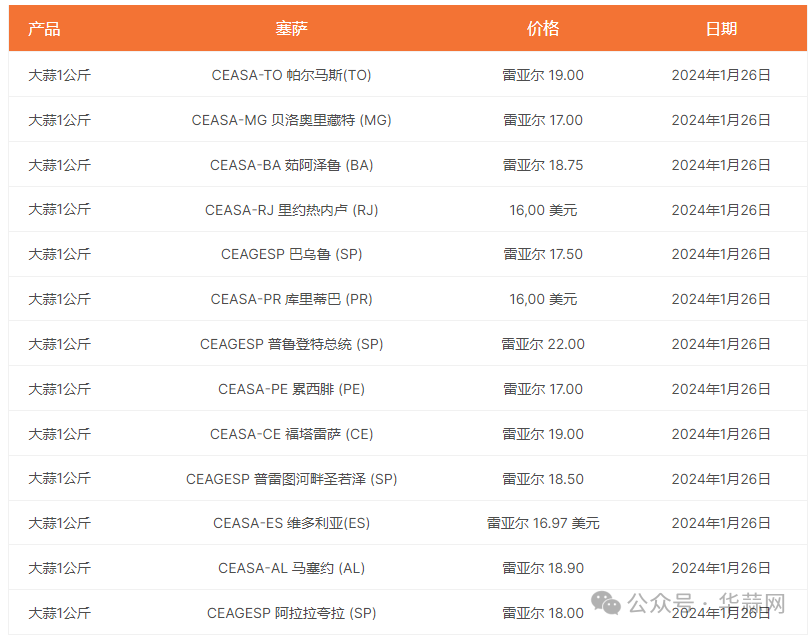The width and height of the screenshot is (811, 635).
Task: Click the price 雷亚尔 18.90
Action: point(543,568)
